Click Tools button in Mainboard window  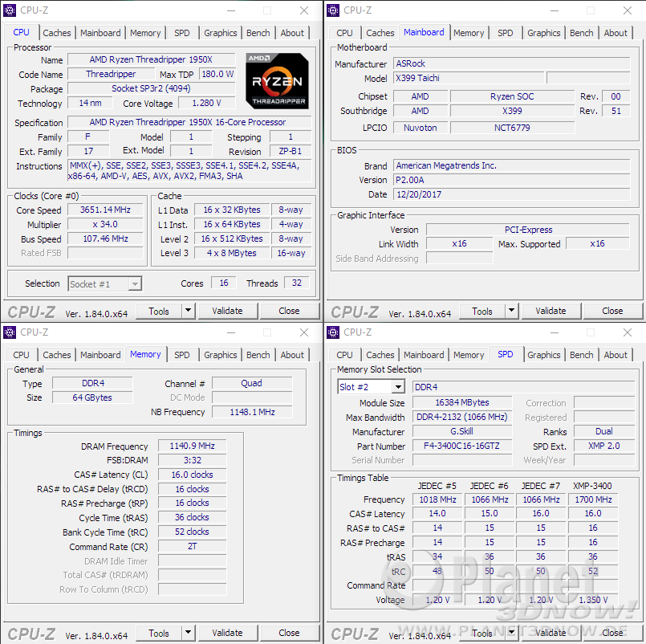point(482,312)
